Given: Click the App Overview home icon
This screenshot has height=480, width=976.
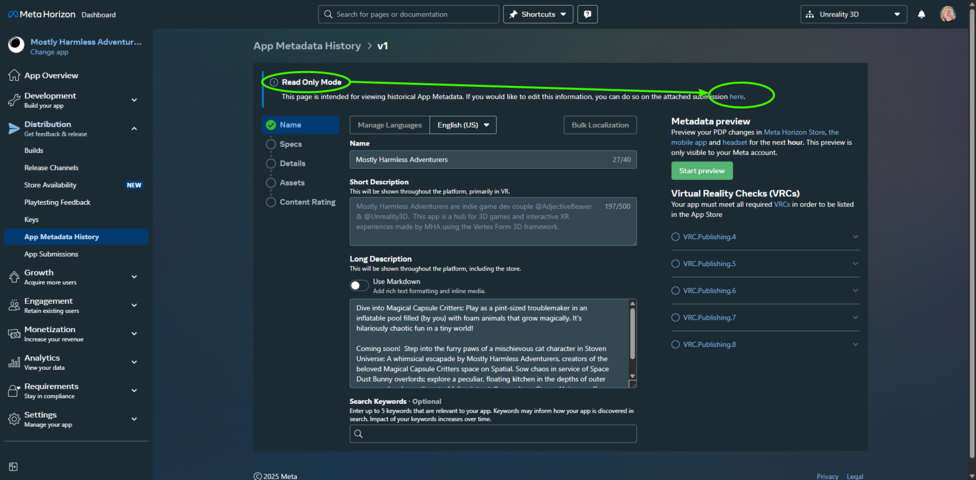Looking at the screenshot, I should pos(13,75).
